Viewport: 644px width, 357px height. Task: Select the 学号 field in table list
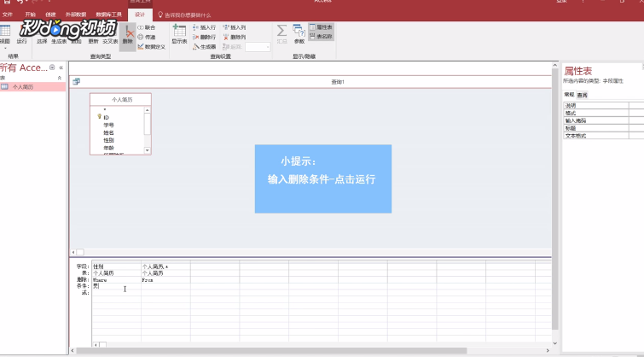(x=108, y=125)
